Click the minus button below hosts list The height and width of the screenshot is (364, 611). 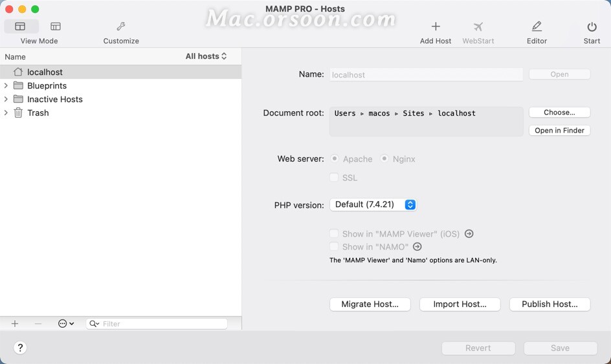(x=38, y=323)
